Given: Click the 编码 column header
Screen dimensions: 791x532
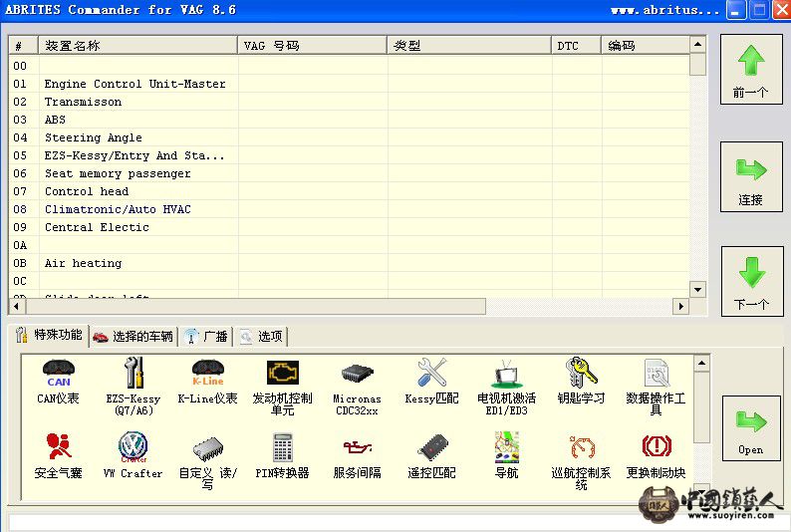Looking at the screenshot, I should point(646,46).
